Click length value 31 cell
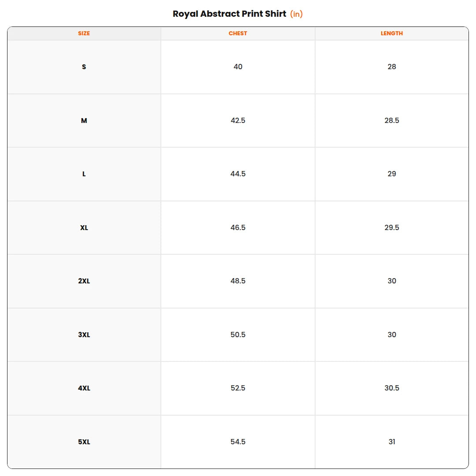 392,442
